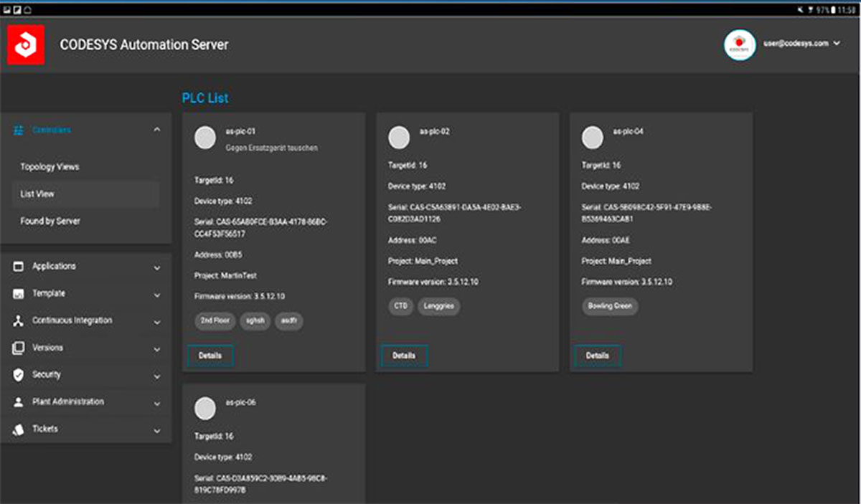Expand the Versions section chevron
This screenshot has width=861, height=504.
[157, 349]
